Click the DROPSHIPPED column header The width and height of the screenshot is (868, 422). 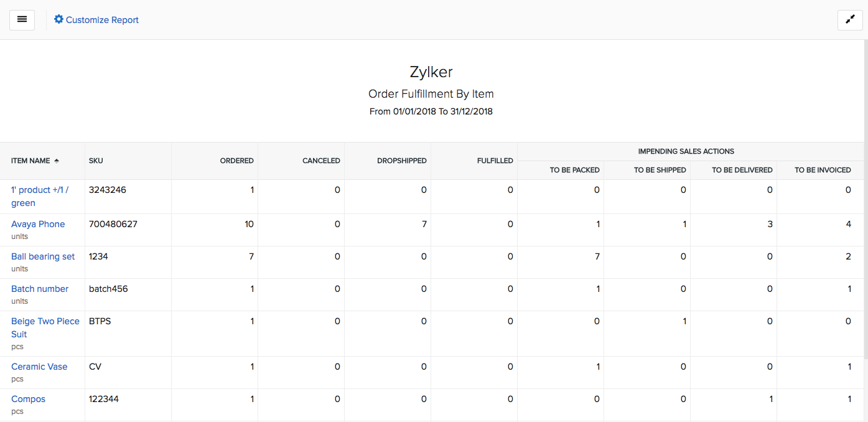[401, 160]
